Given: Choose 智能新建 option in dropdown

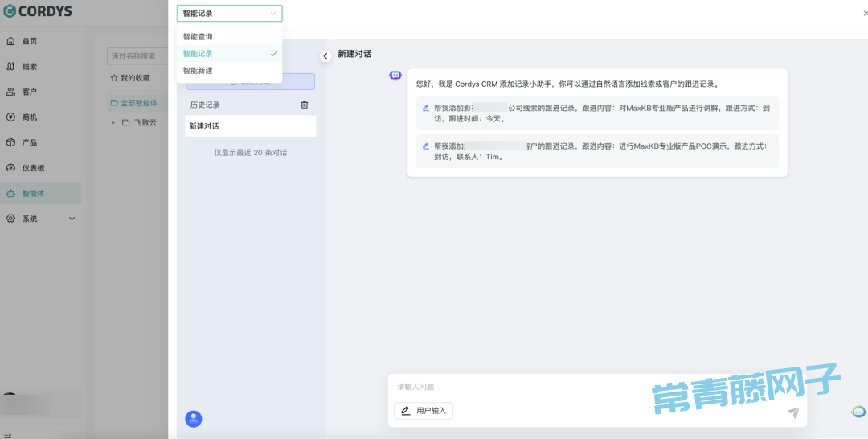Looking at the screenshot, I should (x=198, y=71).
